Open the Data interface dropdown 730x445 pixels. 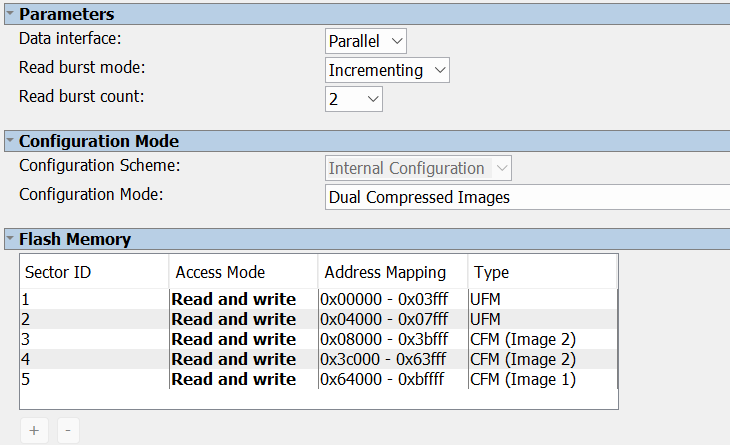pos(366,41)
